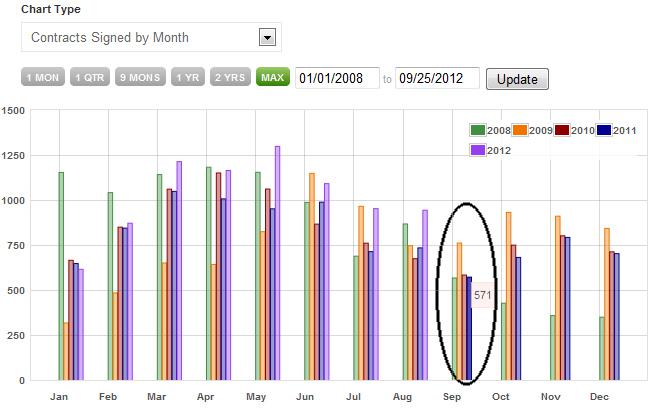This screenshot has width=658, height=409.
Task: Select the 1 QTR range button
Action: coord(90,77)
